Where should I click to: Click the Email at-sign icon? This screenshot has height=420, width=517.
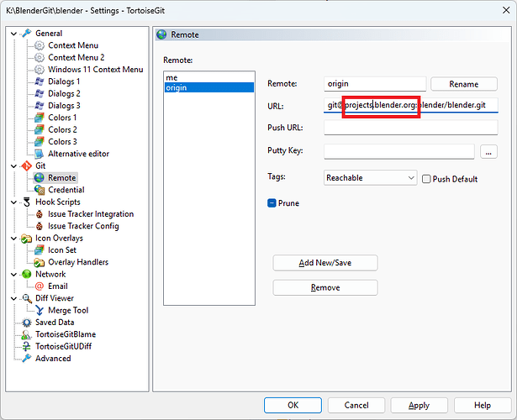click(40, 286)
